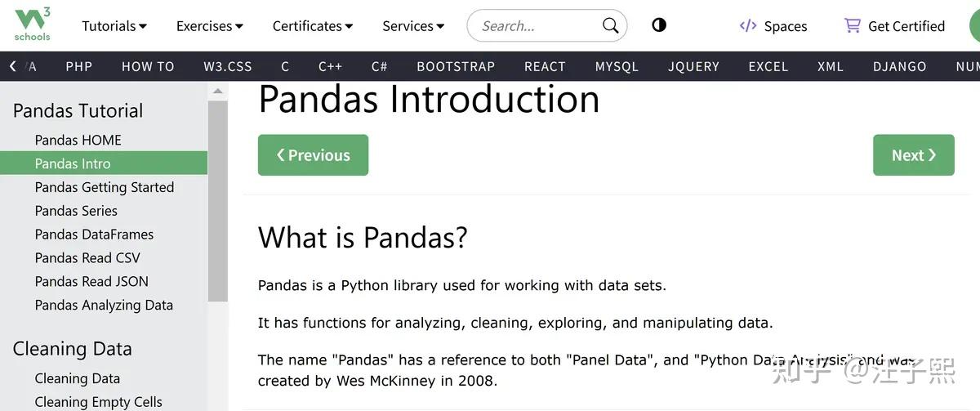Select BOOTSTRAP in the topic bar

[456, 67]
